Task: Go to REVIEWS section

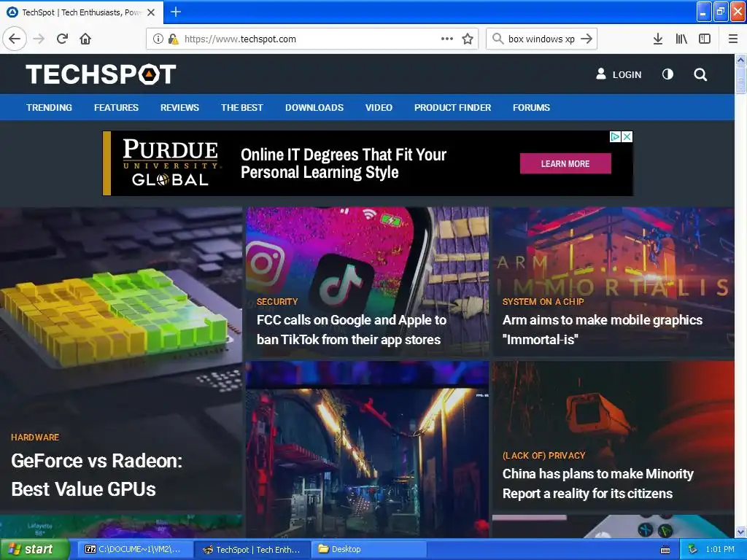Action: pos(179,108)
